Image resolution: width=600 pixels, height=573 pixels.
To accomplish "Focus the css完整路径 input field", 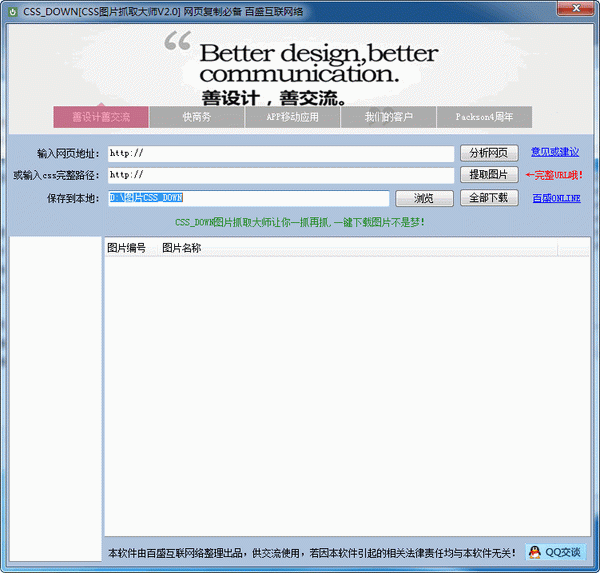I will point(281,175).
